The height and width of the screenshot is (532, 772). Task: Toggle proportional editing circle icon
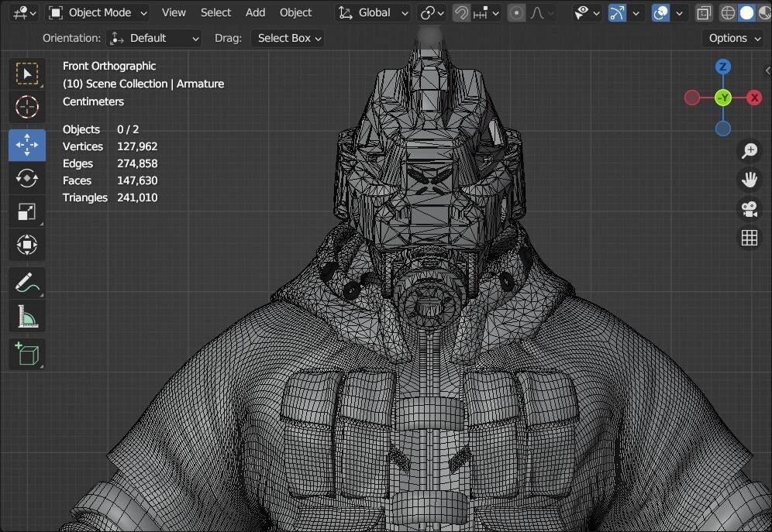point(516,13)
